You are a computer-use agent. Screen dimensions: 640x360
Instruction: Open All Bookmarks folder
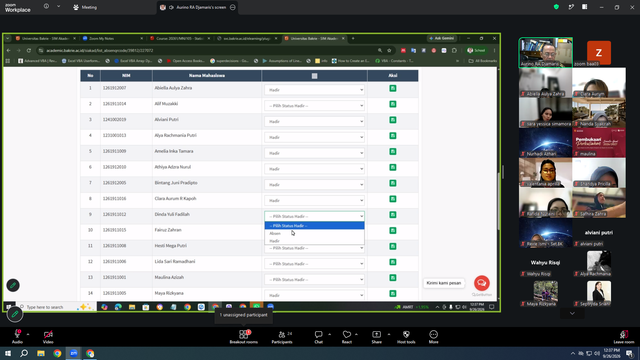pos(483,61)
